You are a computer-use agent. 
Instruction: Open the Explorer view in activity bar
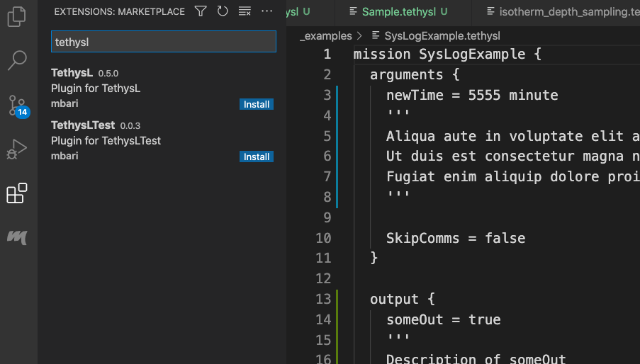pyautogui.click(x=17, y=17)
